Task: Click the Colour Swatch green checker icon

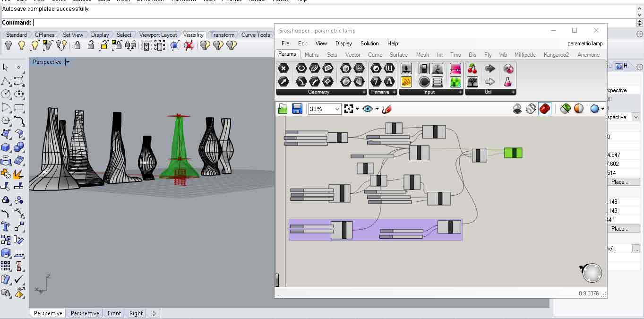Action: pyautogui.click(x=455, y=82)
